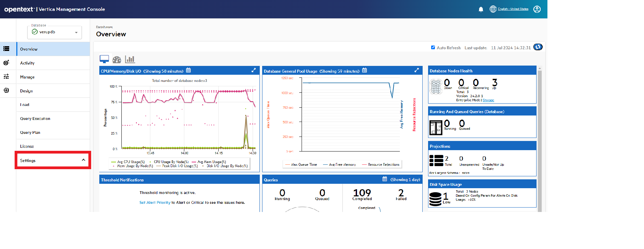Image resolution: width=644 pixels, height=249 pixels.
Task: Click the 0 Recovering nodes count
Action: (x=476, y=83)
